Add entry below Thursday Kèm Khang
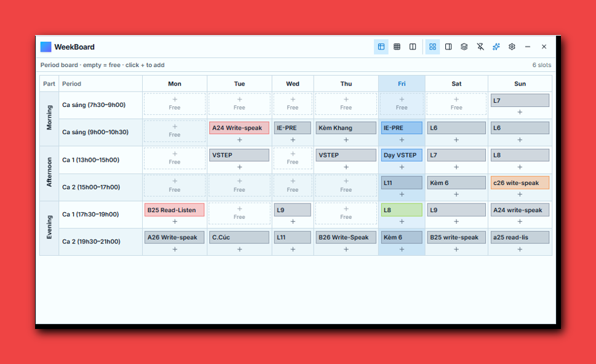The height and width of the screenshot is (364, 596). pyautogui.click(x=346, y=140)
